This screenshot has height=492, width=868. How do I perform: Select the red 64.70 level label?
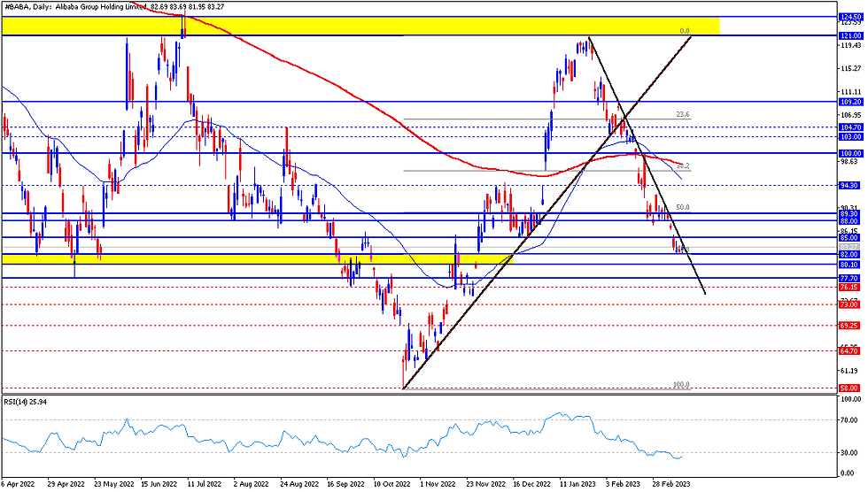coord(849,351)
